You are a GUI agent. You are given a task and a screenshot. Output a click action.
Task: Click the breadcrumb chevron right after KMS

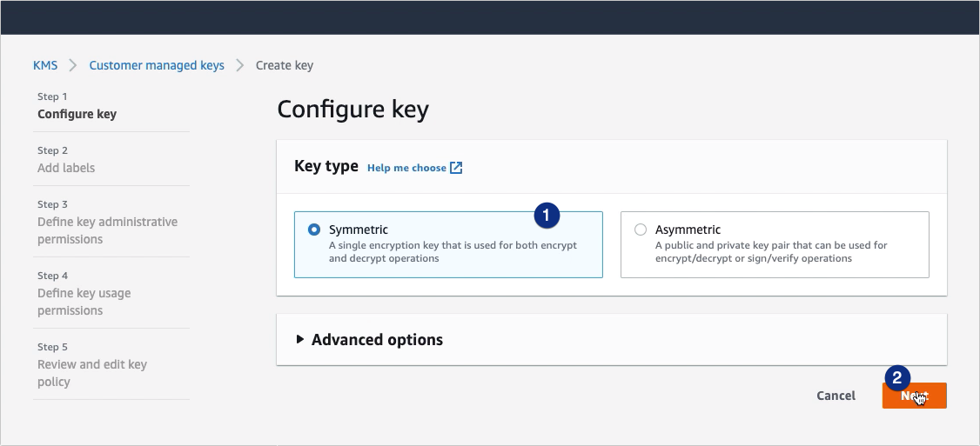click(x=74, y=65)
